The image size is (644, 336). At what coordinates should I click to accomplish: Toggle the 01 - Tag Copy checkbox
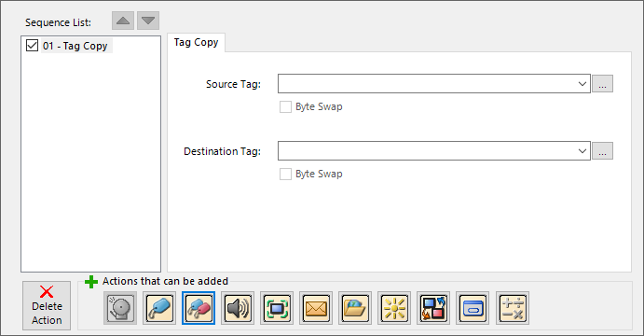pos(32,45)
